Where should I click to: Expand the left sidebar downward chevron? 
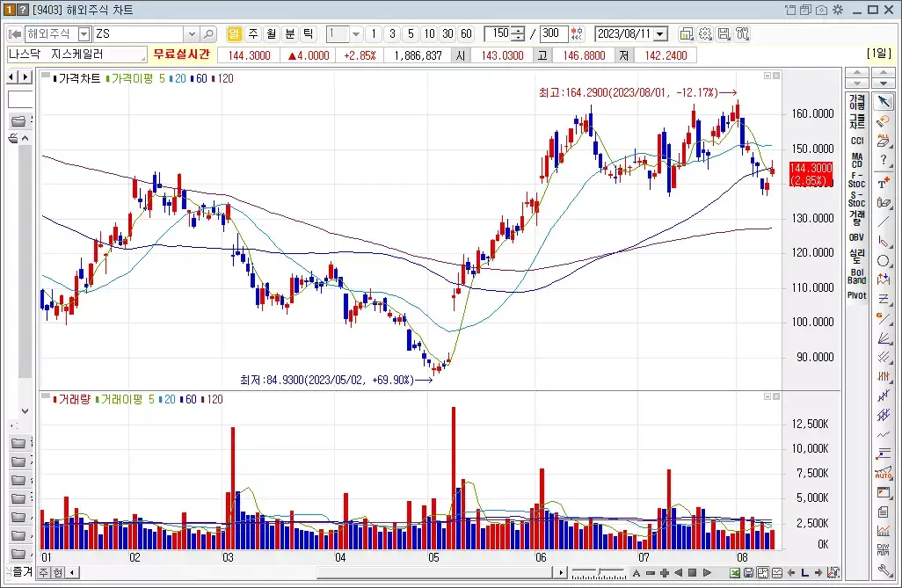pyautogui.click(x=25, y=411)
